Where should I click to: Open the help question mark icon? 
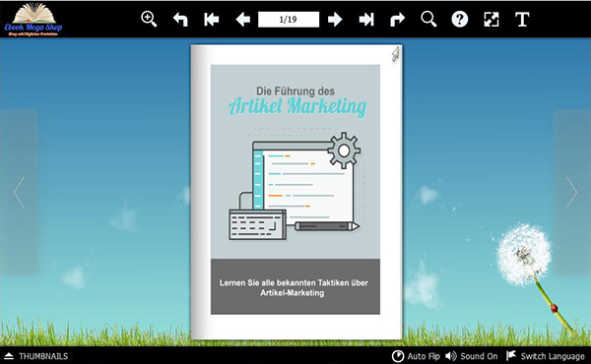pyautogui.click(x=460, y=20)
